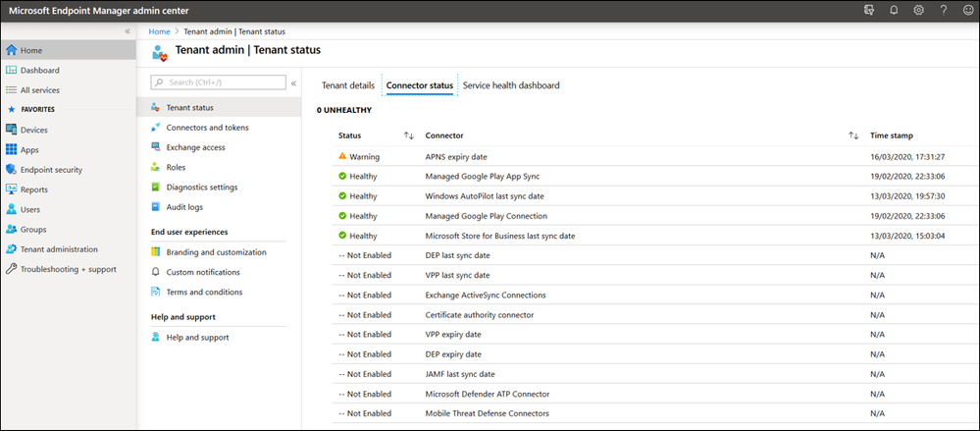
Task: Collapse the left navigation sidebar
Action: pyautogui.click(x=128, y=30)
